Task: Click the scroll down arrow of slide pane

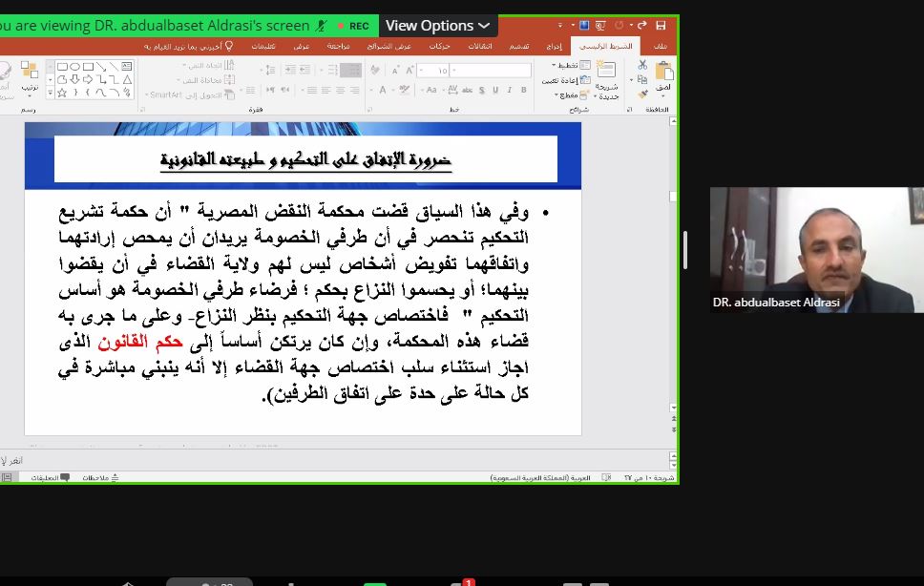Action: click(x=673, y=408)
